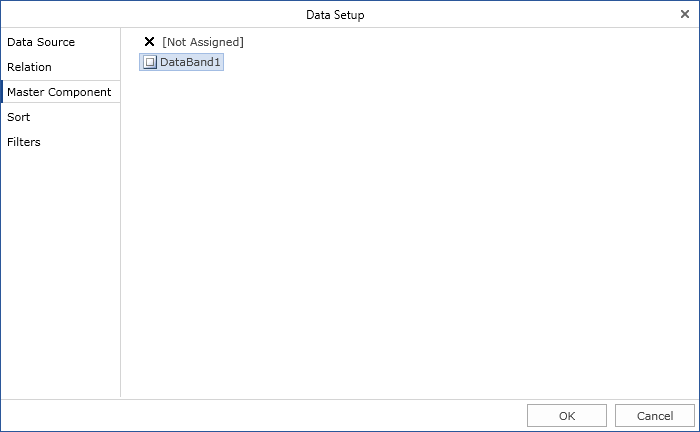Select the Master Component tab
The width and height of the screenshot is (700, 432).
59,92
